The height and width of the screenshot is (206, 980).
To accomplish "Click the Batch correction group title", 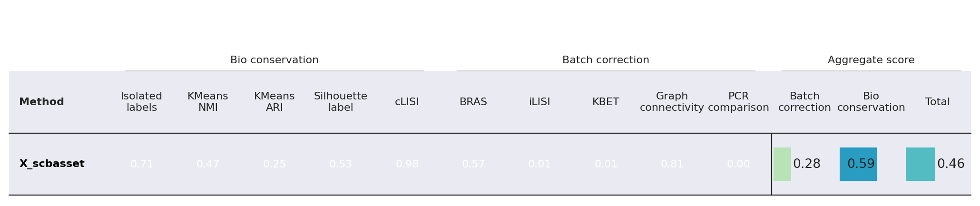I will click(x=606, y=60).
